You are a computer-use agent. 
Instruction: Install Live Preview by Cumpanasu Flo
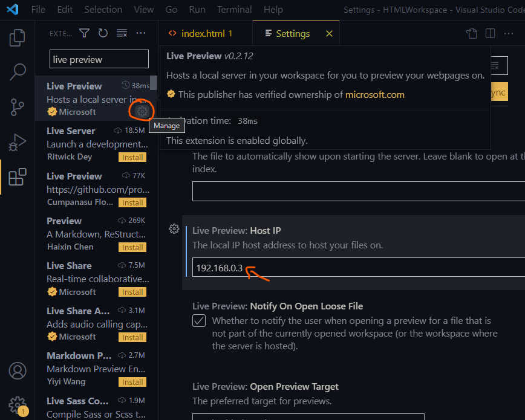coord(132,202)
